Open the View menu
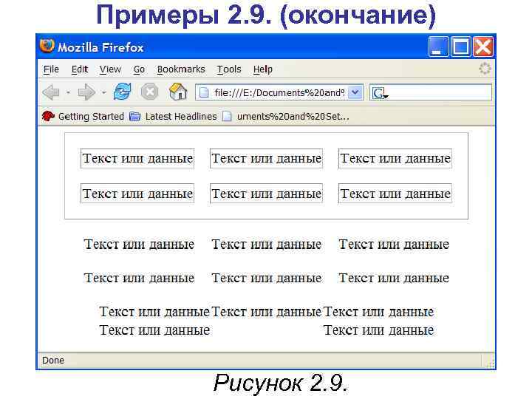 [110, 69]
